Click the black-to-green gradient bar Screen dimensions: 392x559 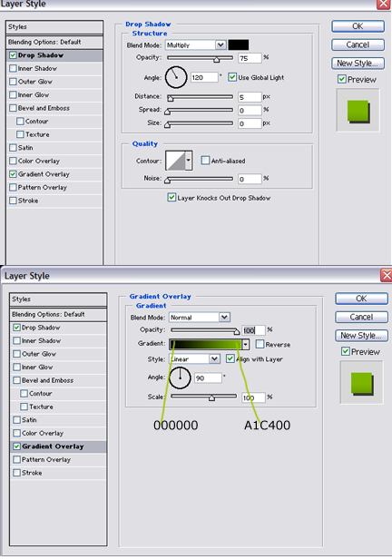[x=206, y=345]
